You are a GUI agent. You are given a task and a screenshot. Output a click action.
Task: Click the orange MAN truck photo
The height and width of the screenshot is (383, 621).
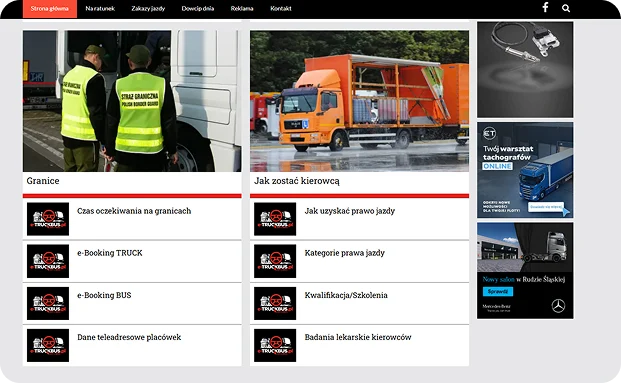click(x=359, y=101)
